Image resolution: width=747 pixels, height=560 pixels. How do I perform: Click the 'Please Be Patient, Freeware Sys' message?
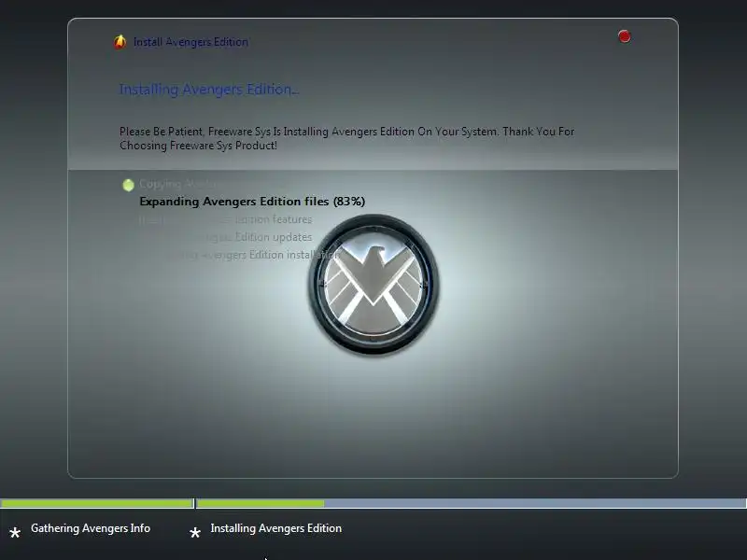pyautogui.click(x=346, y=138)
